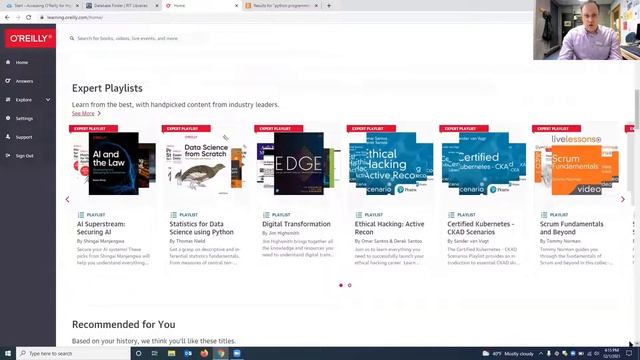Open Answers in the sidebar
This screenshot has width=640, height=360.
coord(24,81)
